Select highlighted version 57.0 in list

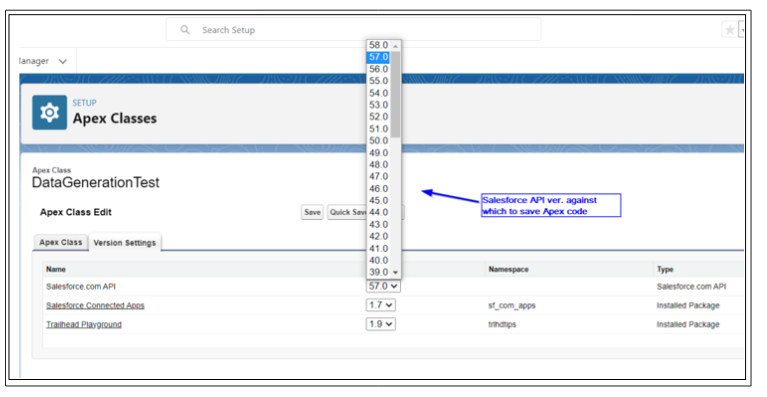pyautogui.click(x=379, y=57)
